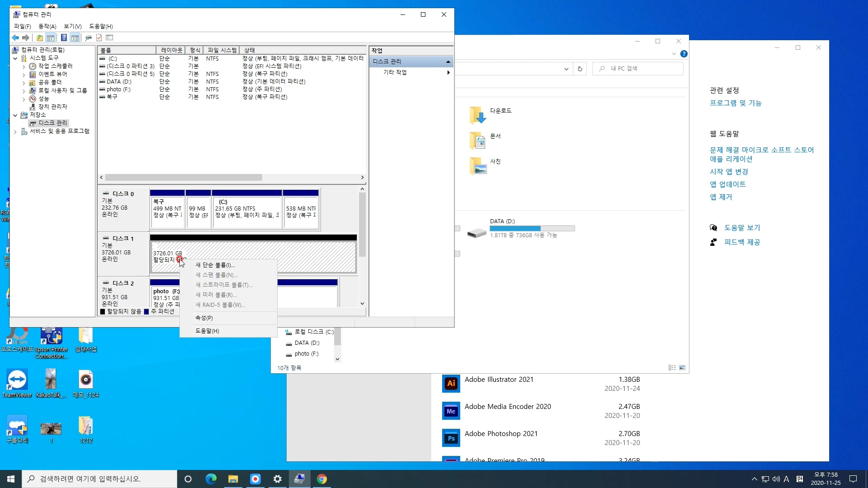868x488 pixels.
Task: Click the 프로그램 및 기능 link
Action: (x=735, y=103)
